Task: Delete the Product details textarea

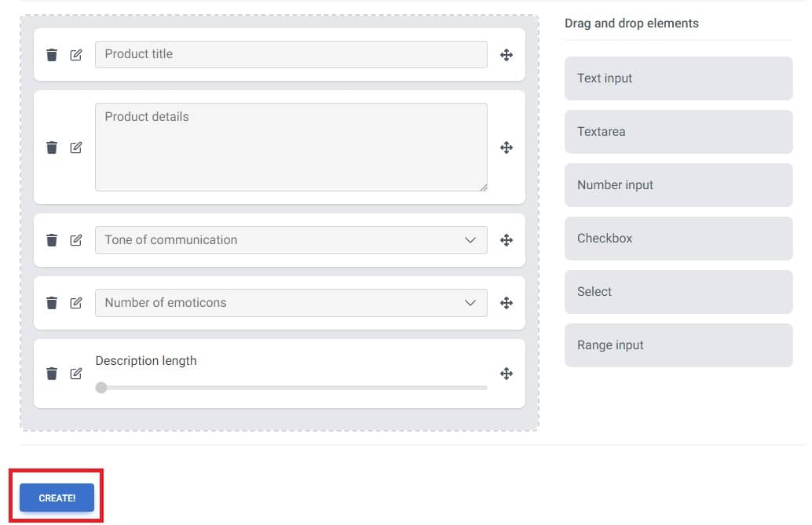Action: tap(52, 148)
